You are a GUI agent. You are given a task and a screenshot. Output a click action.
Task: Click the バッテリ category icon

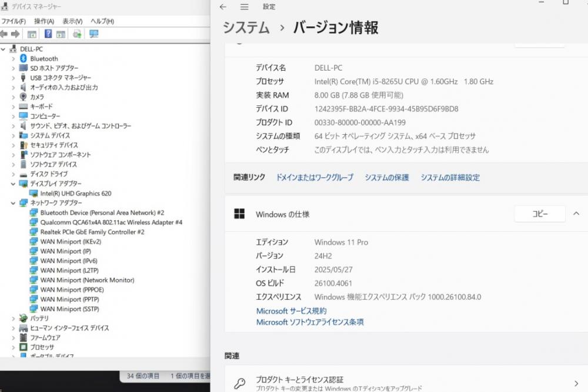(x=24, y=318)
